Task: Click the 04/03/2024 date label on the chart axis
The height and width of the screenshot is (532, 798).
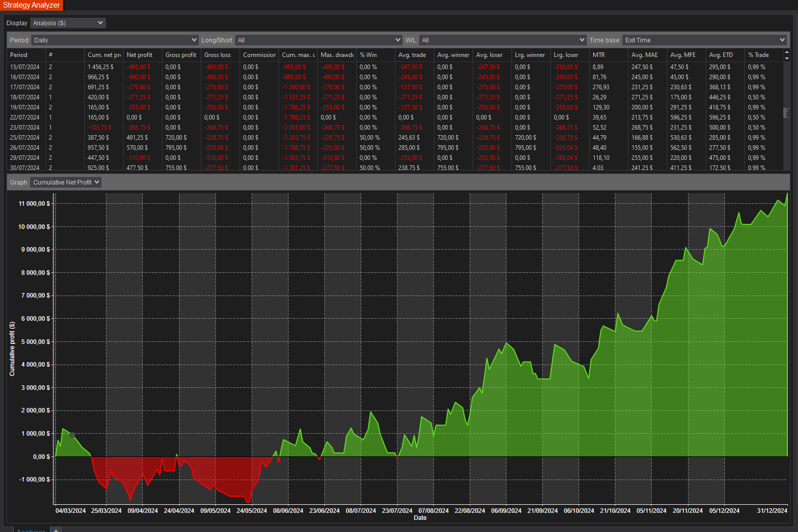Action: point(71,511)
